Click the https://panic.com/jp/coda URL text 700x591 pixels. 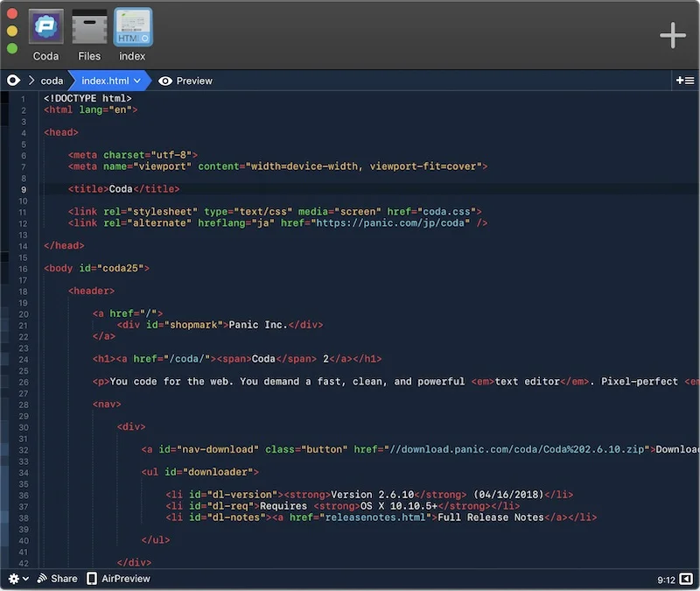coord(390,223)
